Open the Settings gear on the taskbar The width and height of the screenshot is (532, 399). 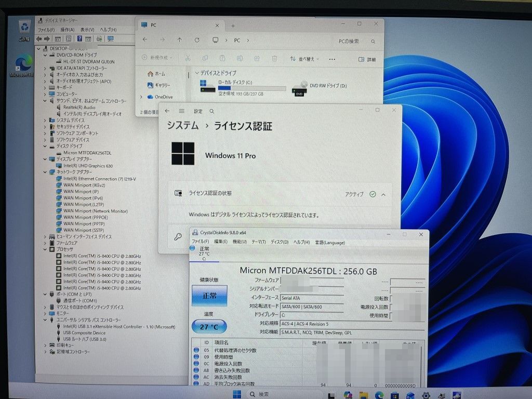click(426, 395)
